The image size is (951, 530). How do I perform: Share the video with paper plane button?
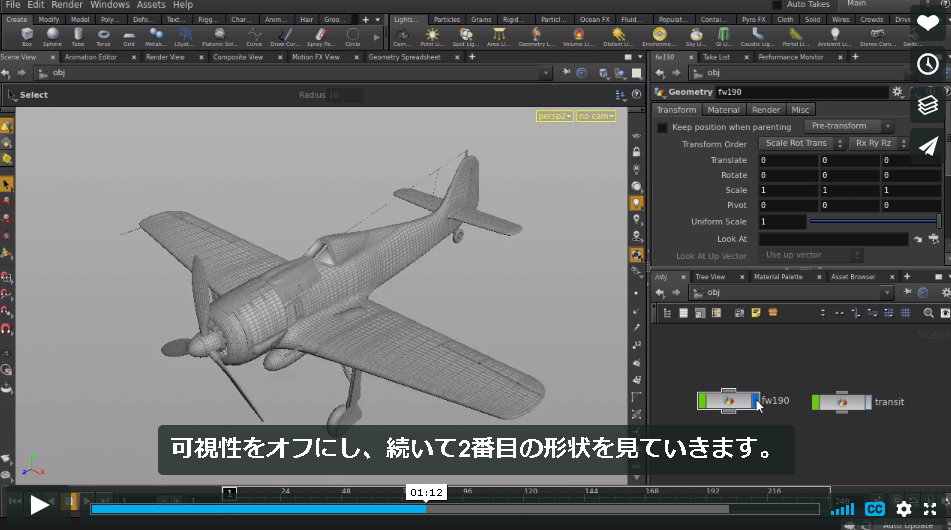click(x=927, y=146)
